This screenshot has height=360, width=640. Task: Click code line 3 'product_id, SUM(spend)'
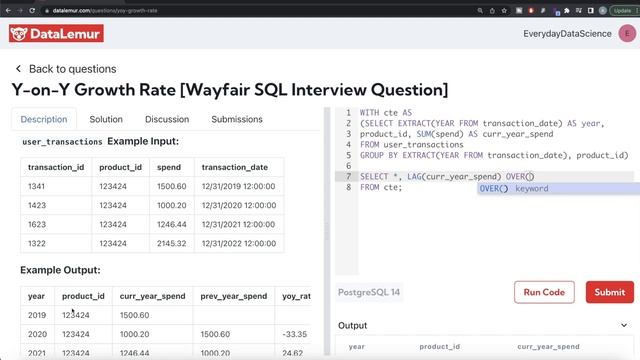pyautogui.click(x=456, y=134)
